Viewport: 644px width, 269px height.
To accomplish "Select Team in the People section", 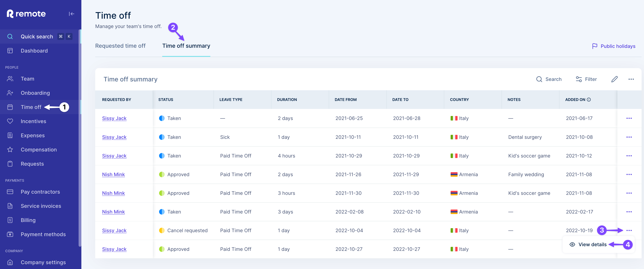I will point(27,79).
